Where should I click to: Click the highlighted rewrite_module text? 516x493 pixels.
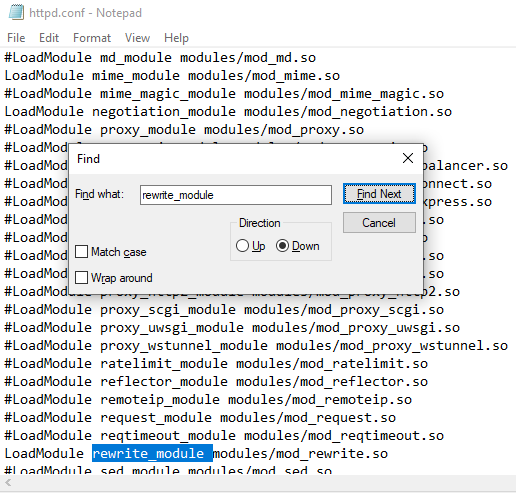[x=152, y=453]
